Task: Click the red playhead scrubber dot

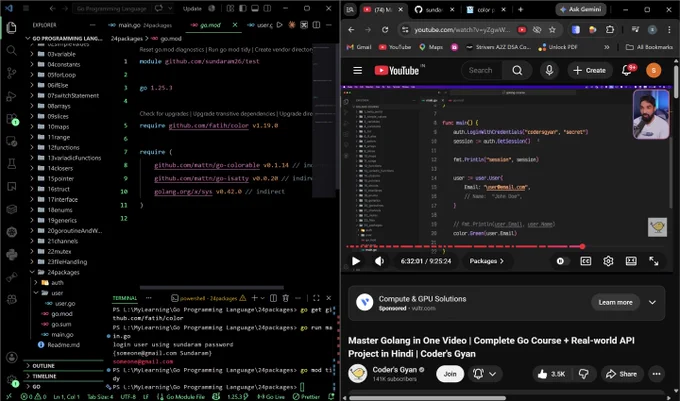Action: (x=582, y=246)
